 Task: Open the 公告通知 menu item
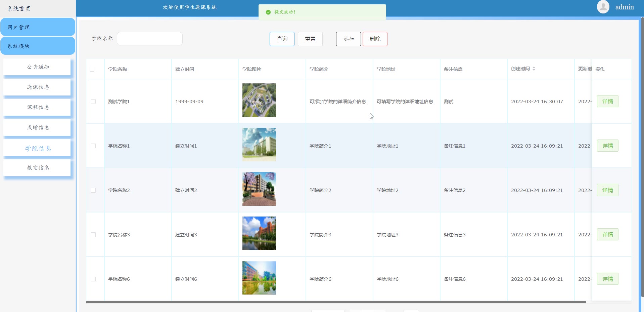tap(38, 67)
